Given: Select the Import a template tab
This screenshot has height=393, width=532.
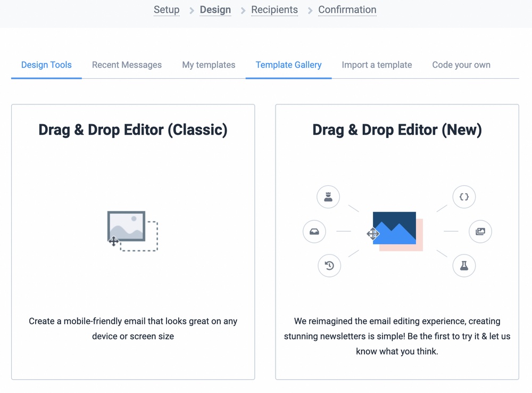Looking at the screenshot, I should click(x=377, y=65).
